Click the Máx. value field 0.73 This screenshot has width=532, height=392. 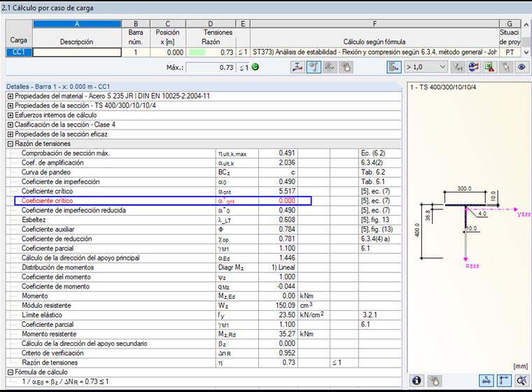(211, 67)
